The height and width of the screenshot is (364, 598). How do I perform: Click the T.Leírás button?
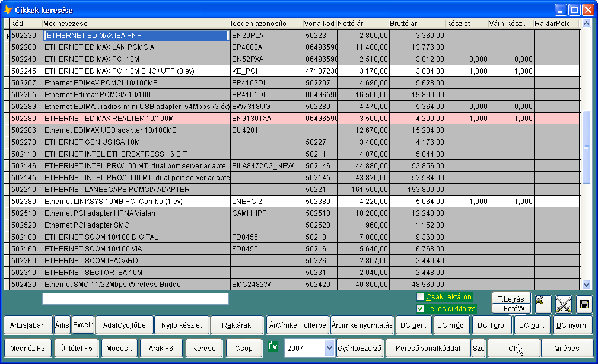pos(511,298)
